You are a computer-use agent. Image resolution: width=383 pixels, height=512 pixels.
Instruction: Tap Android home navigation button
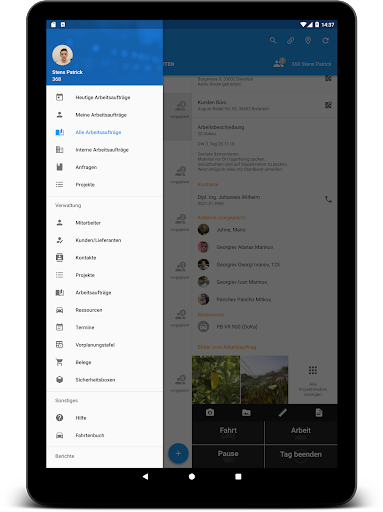[x=192, y=477]
